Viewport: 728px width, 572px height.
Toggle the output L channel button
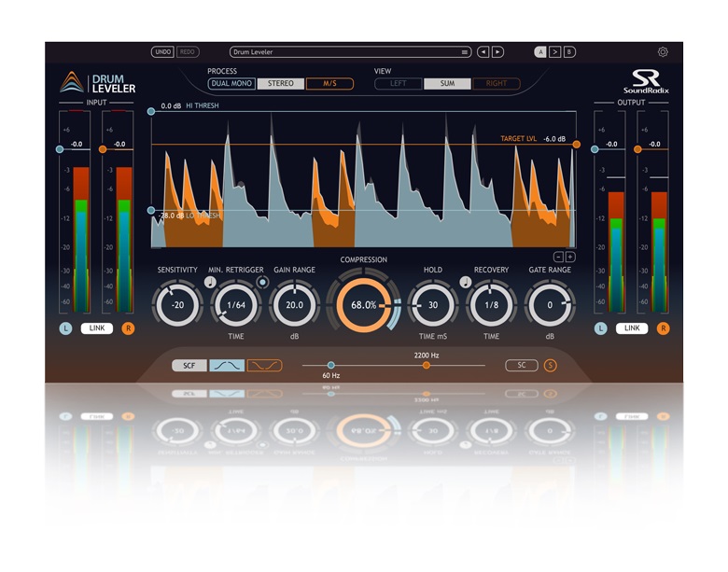coord(600,328)
